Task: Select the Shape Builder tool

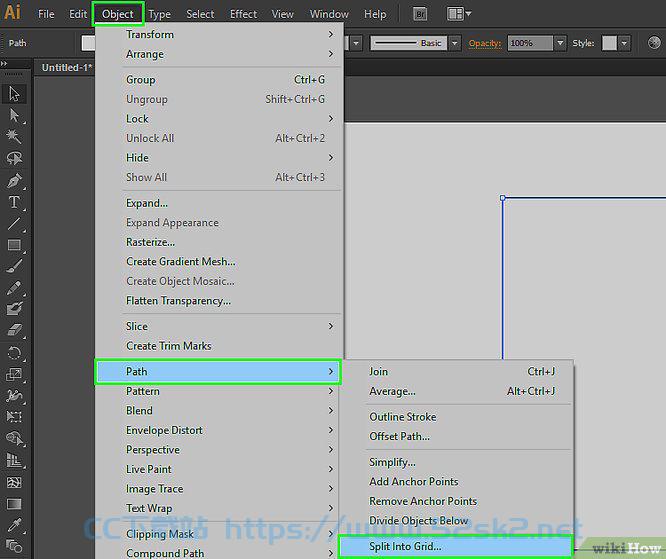Action: (14, 438)
